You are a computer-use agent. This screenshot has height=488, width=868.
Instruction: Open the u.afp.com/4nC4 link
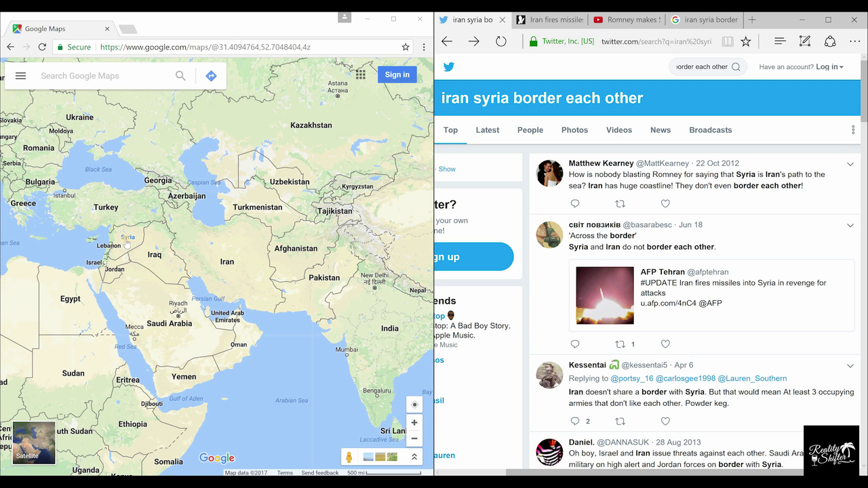point(669,303)
